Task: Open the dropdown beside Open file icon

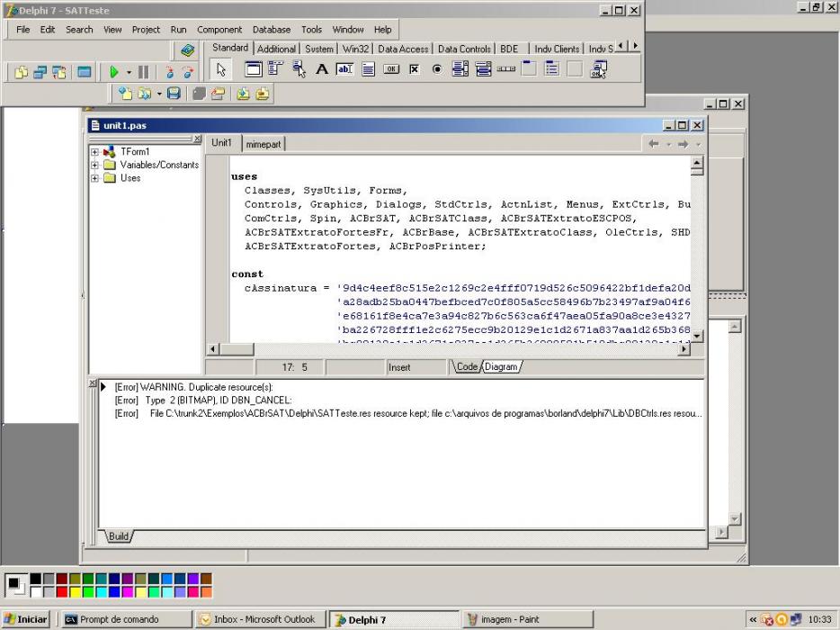Action: tap(158, 94)
